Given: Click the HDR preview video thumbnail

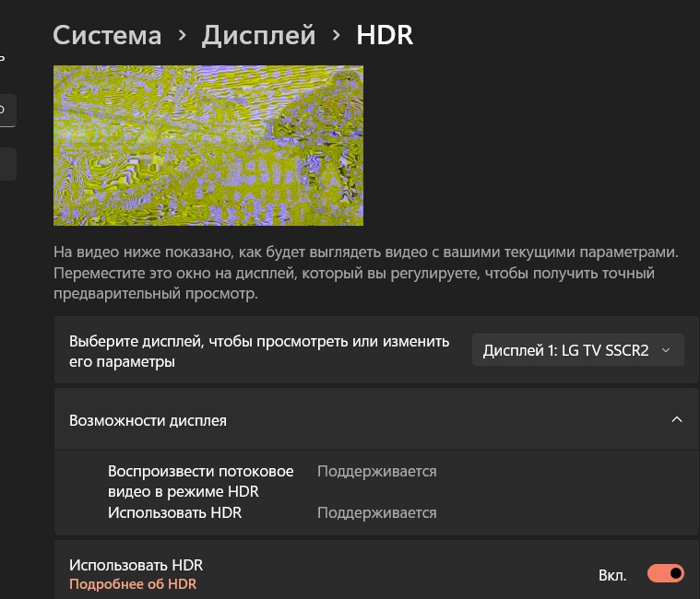Looking at the screenshot, I should [208, 145].
